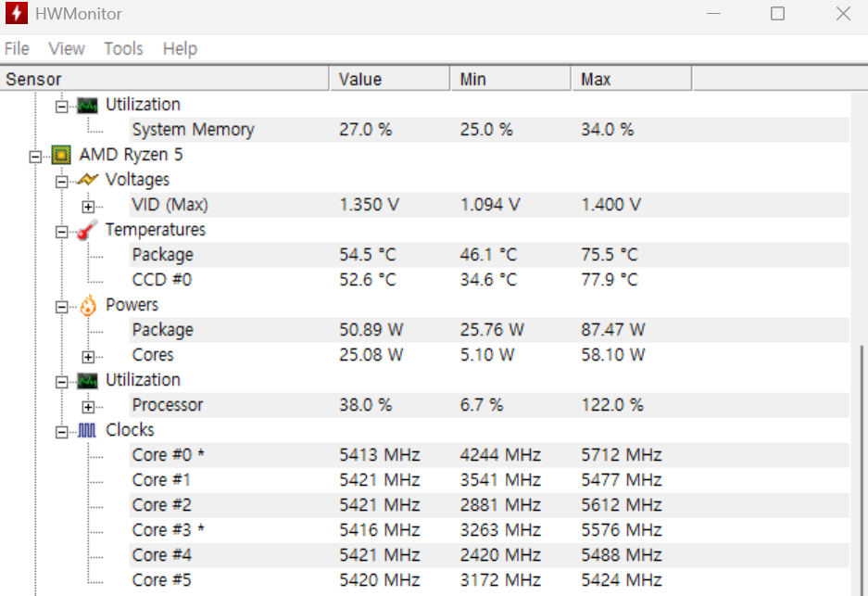Click the Sensor column header
The height and width of the screenshot is (596, 868).
[x=164, y=79]
